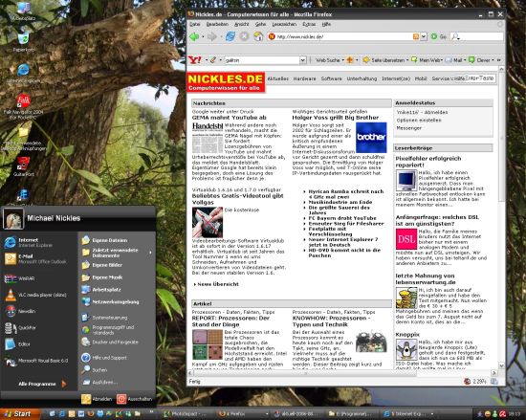
Task: Open the Datei menu
Action: [x=195, y=24]
